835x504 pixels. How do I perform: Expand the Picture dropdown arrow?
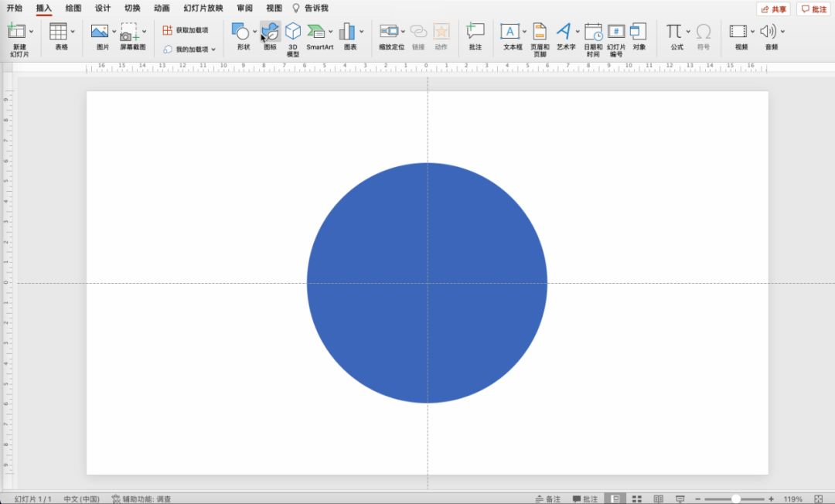point(114,32)
